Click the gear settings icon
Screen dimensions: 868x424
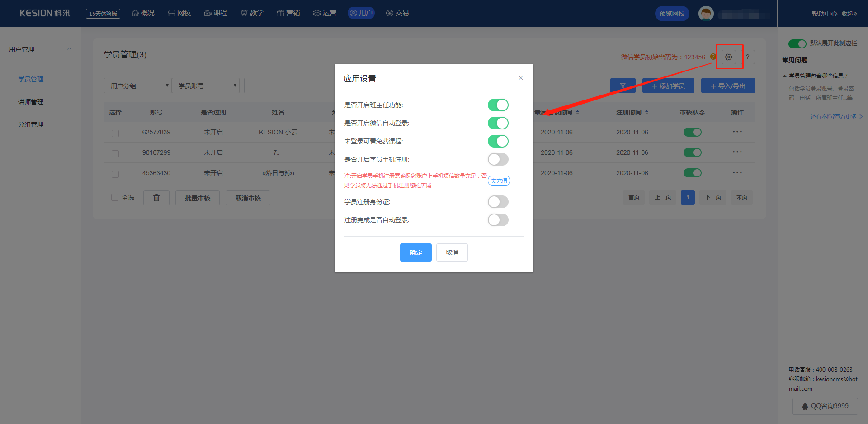point(728,57)
